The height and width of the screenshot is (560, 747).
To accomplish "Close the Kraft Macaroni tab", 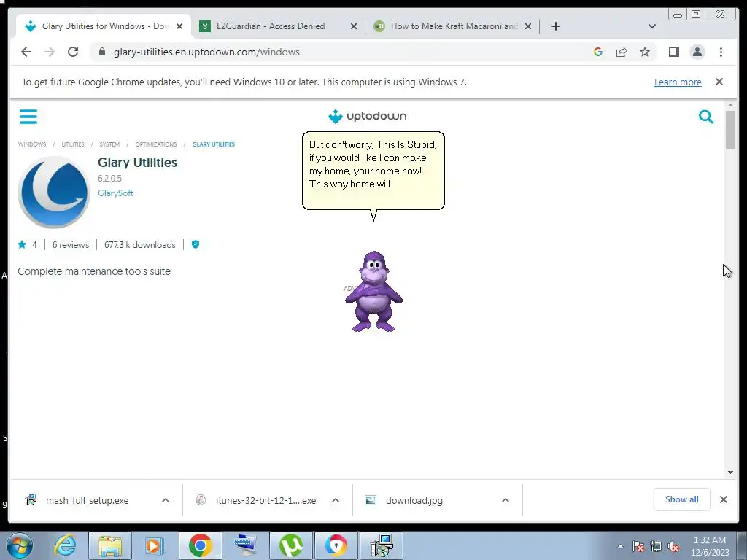I will coord(528,26).
